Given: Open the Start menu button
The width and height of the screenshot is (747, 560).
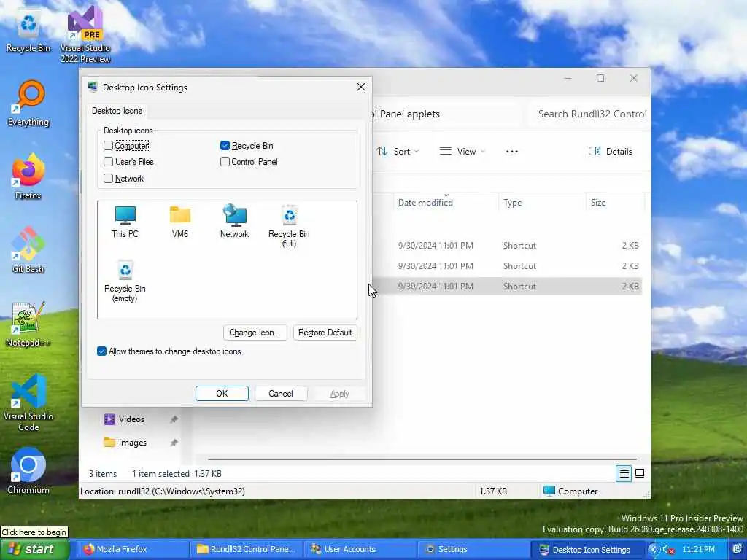Looking at the screenshot, I should coord(35,549).
